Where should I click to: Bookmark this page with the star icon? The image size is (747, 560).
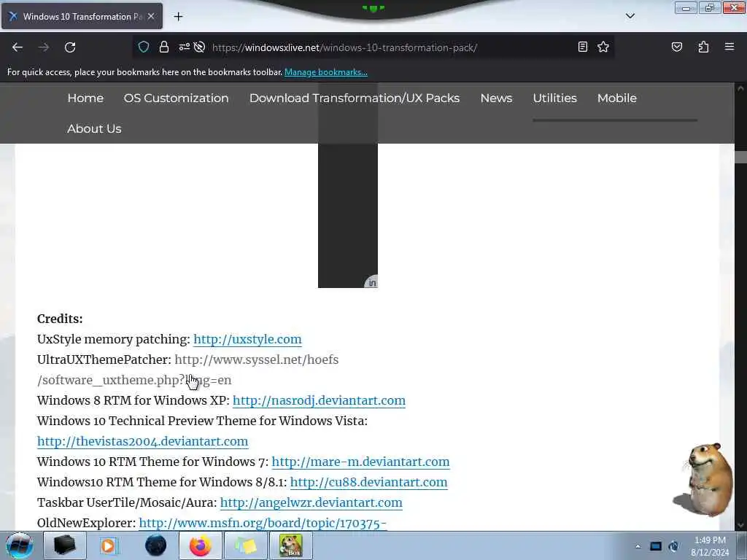[603, 47]
